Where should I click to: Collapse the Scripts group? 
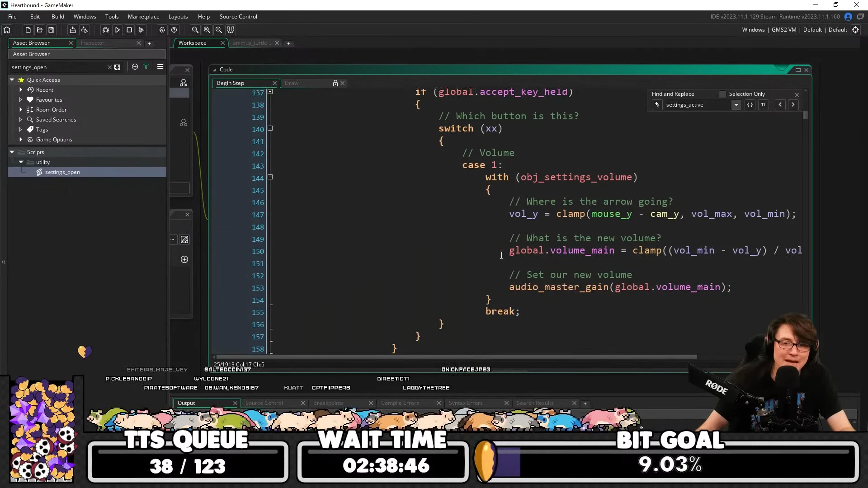pos(12,152)
